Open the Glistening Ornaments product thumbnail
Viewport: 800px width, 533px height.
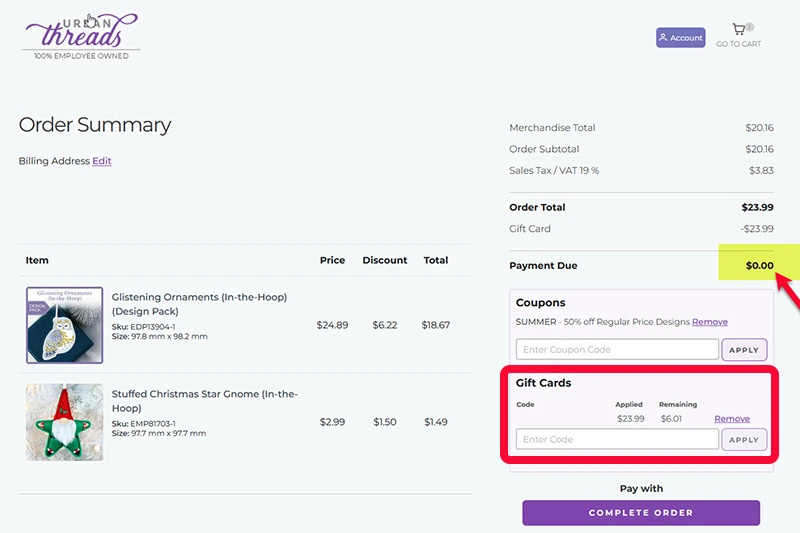(64, 325)
